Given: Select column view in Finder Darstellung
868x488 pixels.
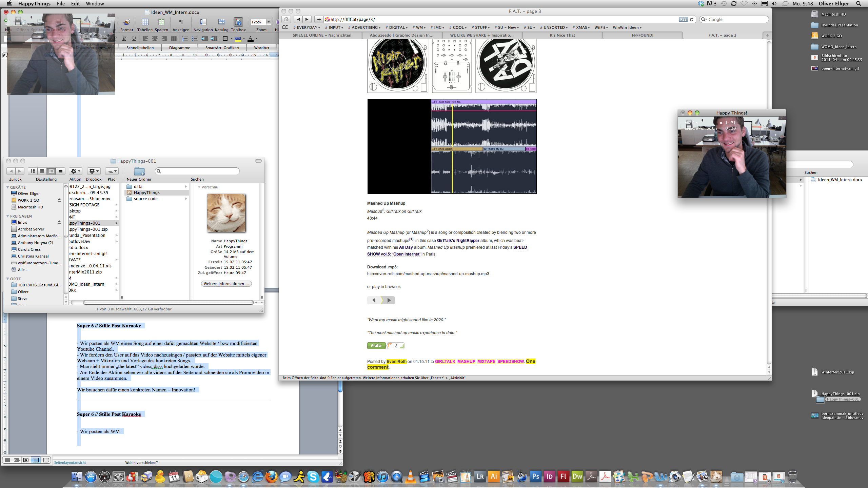Looking at the screenshot, I should click(51, 171).
